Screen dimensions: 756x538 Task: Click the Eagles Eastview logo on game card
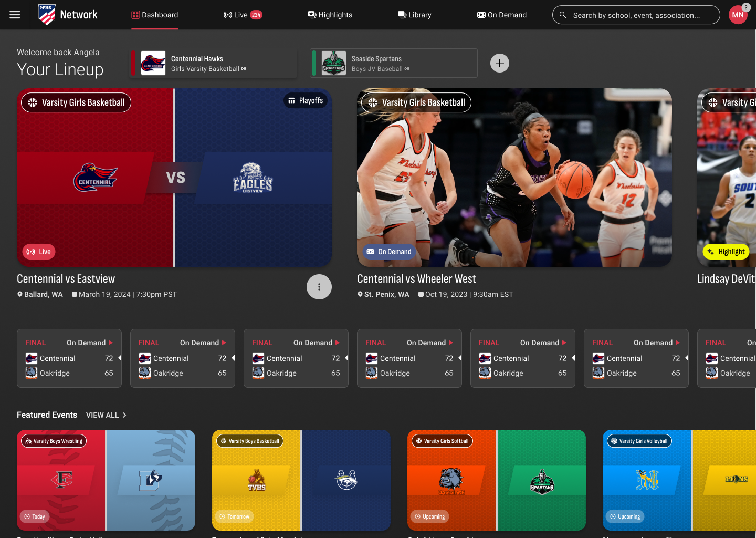[253, 178]
